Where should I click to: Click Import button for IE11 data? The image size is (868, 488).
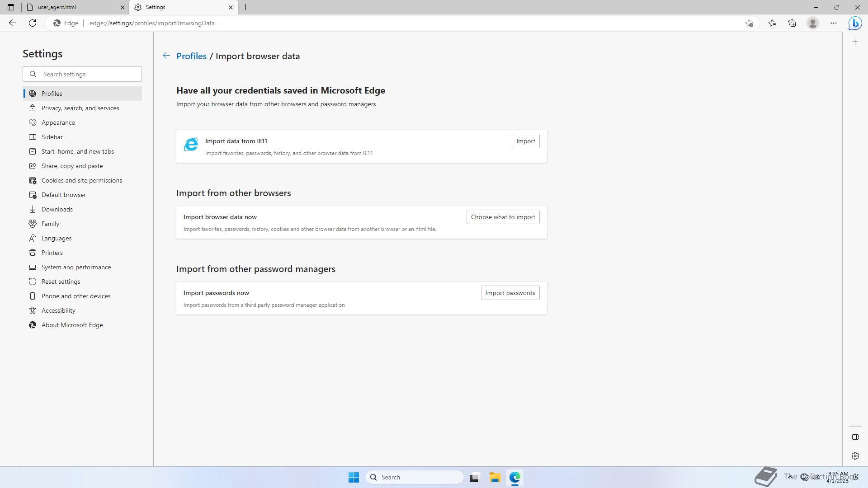tap(525, 141)
